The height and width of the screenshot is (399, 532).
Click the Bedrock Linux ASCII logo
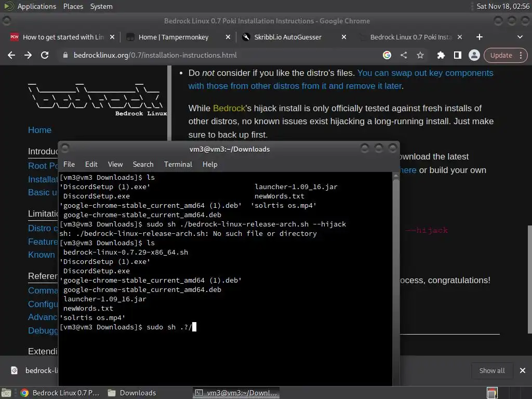[x=97, y=99]
